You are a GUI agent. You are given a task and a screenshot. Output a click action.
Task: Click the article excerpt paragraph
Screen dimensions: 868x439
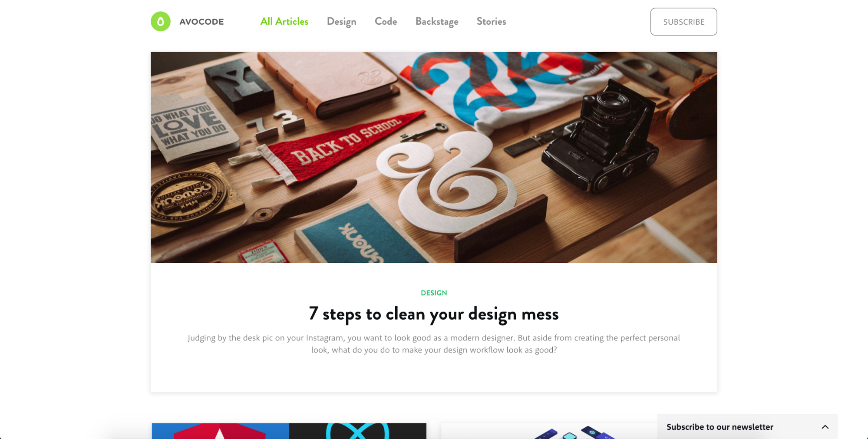coord(434,344)
